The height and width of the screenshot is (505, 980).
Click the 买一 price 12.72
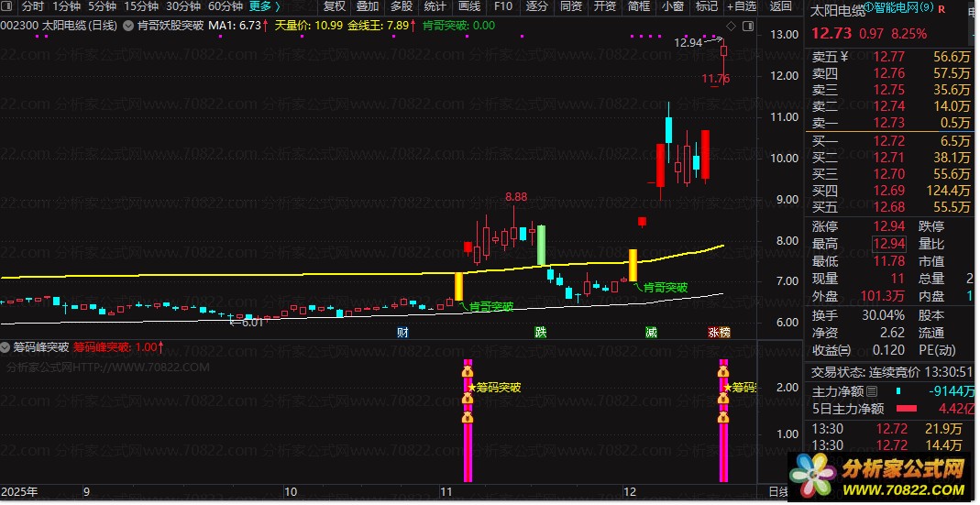(x=888, y=140)
